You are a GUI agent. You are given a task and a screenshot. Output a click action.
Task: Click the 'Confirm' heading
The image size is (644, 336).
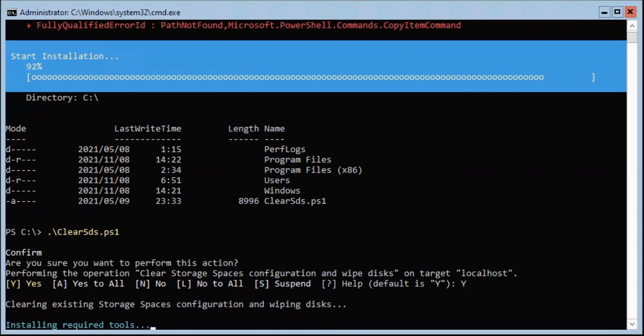pos(23,253)
